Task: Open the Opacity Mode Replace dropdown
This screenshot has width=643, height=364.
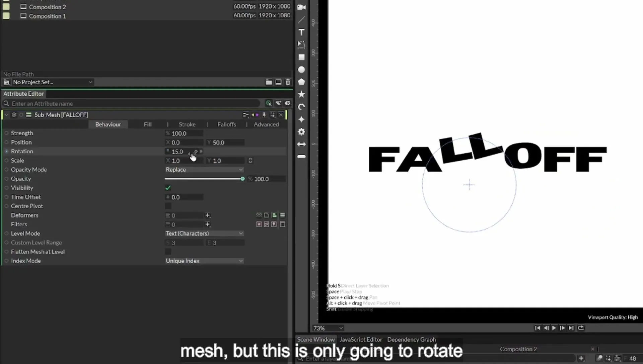Action: [204, 170]
